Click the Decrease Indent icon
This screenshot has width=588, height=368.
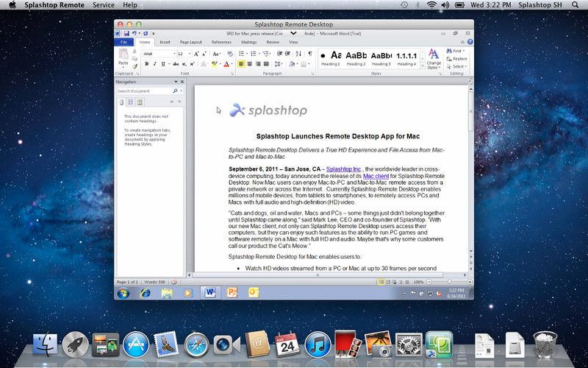pos(279,54)
